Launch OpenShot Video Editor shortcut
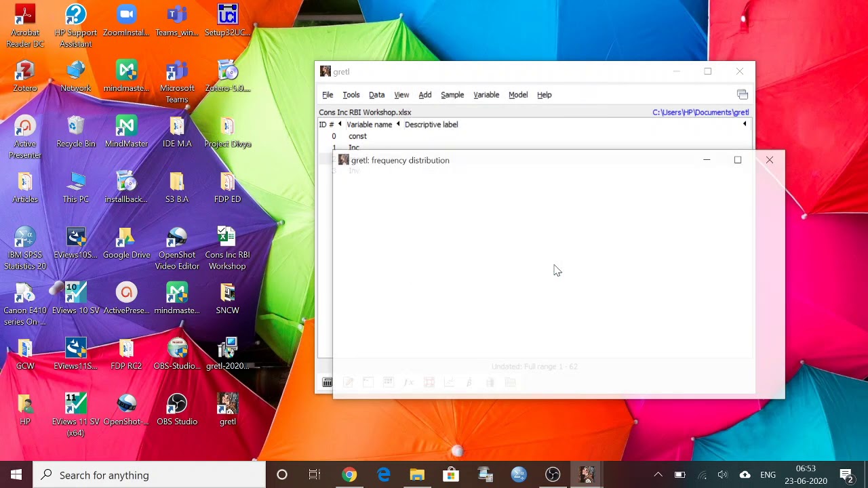The width and height of the screenshot is (868, 488). pos(177,249)
